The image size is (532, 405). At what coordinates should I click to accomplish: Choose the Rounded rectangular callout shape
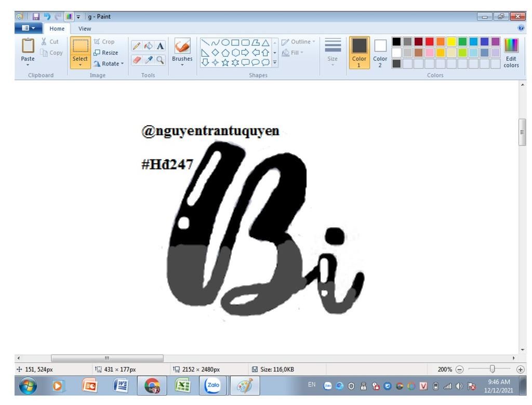tap(245, 62)
